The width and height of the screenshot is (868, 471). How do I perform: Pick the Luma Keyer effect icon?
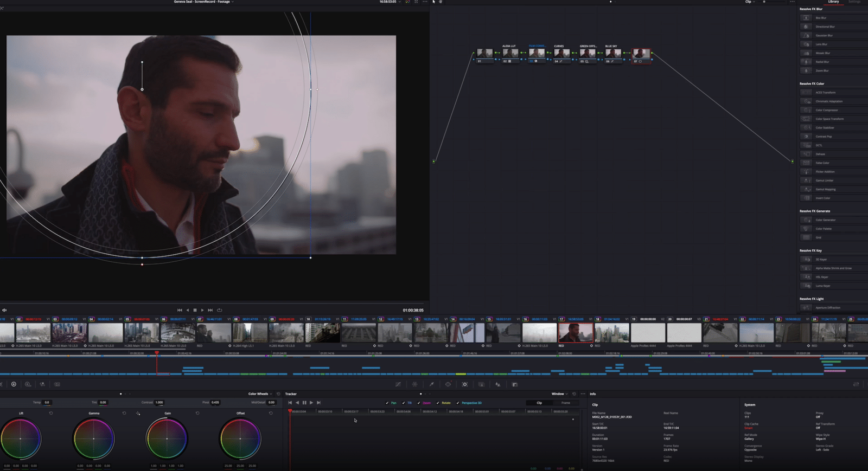click(806, 286)
